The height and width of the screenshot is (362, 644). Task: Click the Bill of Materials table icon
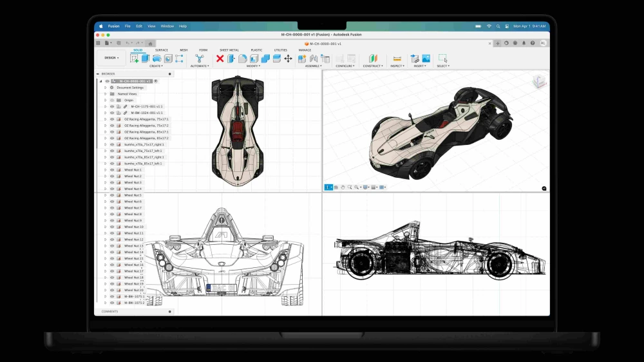pos(325,59)
